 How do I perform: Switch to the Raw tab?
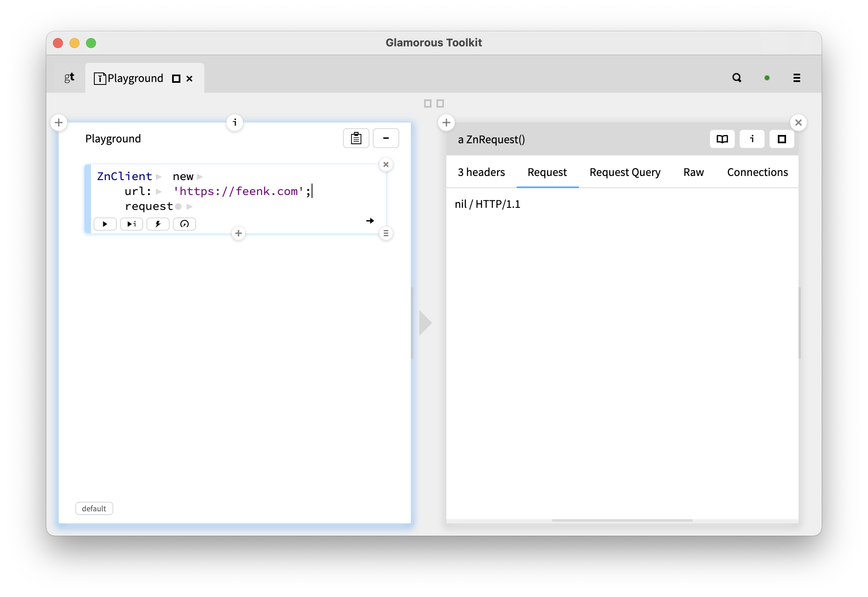[693, 172]
